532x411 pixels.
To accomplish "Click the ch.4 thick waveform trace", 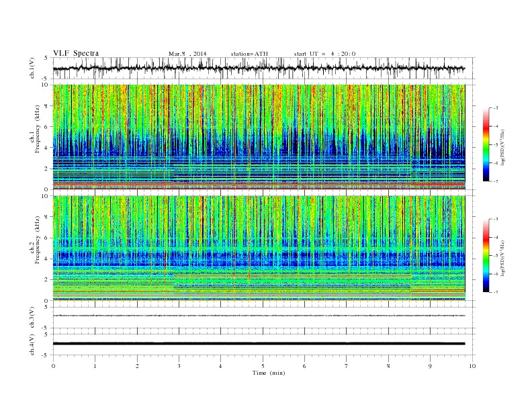I will coord(259,344).
